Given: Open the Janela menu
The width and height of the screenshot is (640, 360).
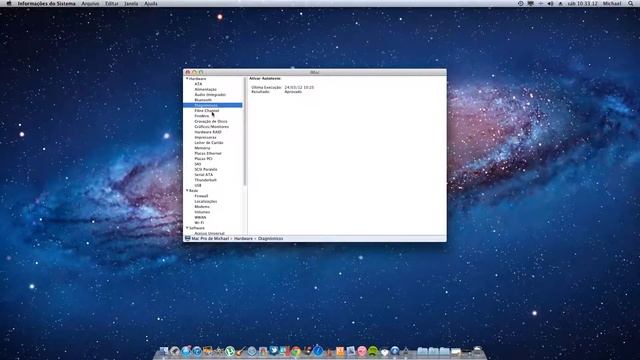Looking at the screenshot, I should click(131, 3).
